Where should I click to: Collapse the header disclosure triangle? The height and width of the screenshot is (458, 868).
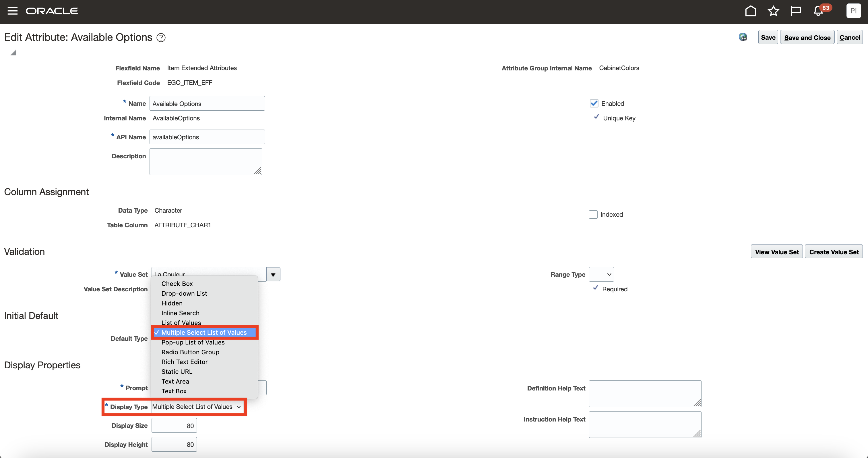[x=13, y=53]
